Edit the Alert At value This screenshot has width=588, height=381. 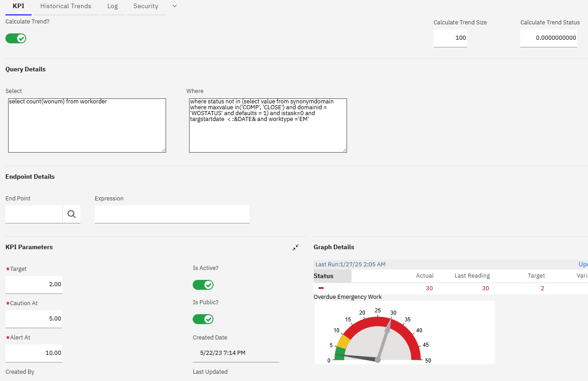33,353
